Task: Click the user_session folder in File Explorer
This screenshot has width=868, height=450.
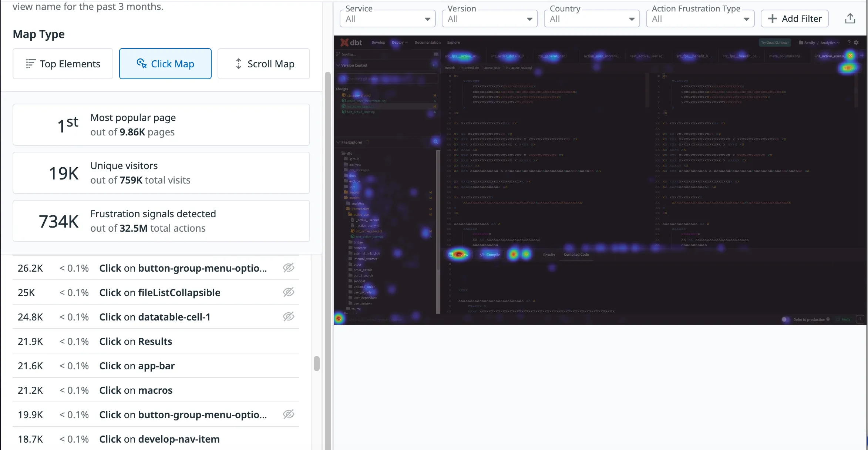Action: pyautogui.click(x=360, y=303)
